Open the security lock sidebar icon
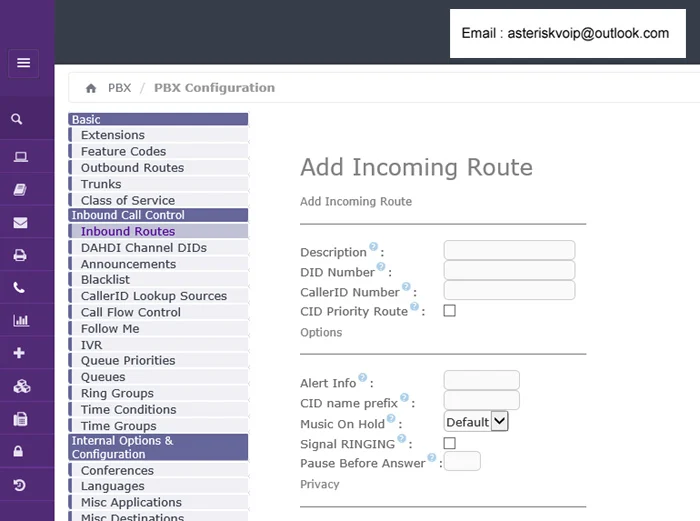 18,451
